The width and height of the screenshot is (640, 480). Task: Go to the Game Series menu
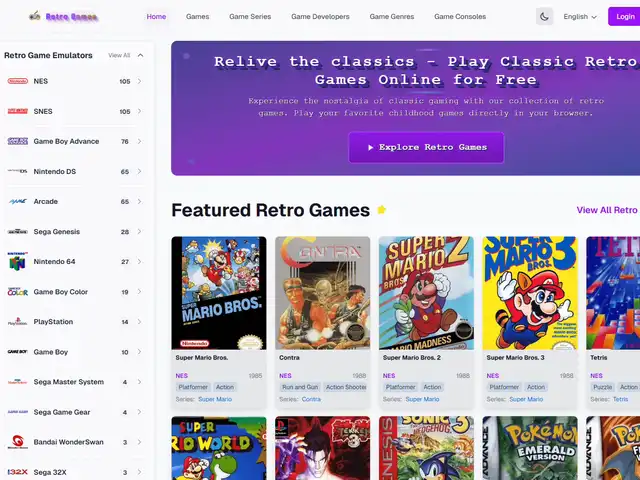250,17
